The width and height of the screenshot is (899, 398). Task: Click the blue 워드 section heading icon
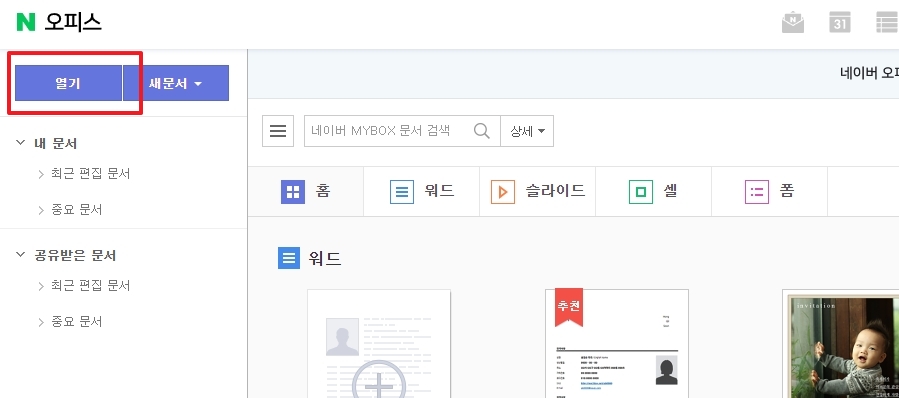[288, 258]
